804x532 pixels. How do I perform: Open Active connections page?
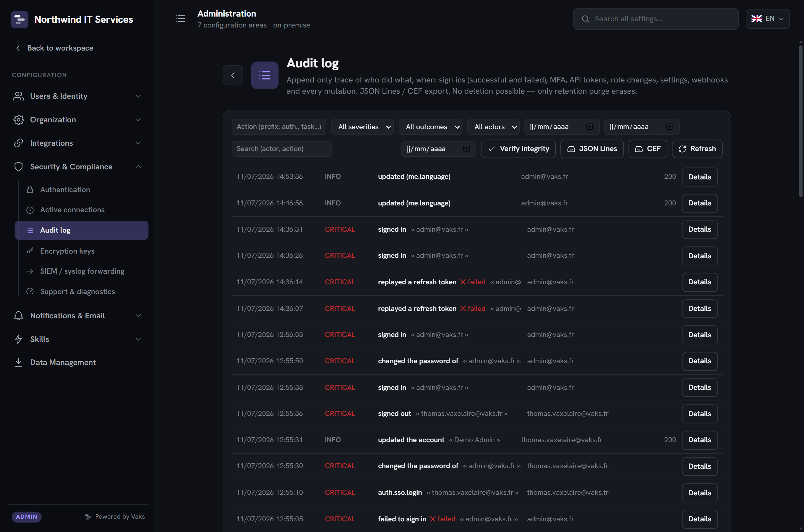coord(81,210)
